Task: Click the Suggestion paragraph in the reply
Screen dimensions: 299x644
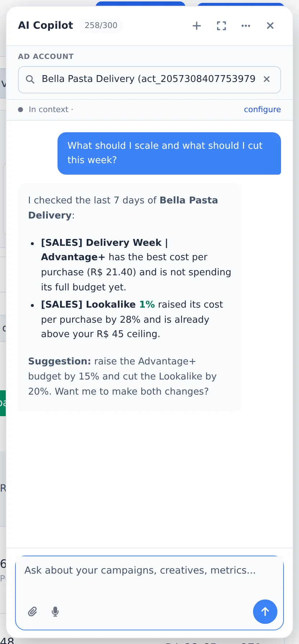Action: pyautogui.click(x=123, y=376)
